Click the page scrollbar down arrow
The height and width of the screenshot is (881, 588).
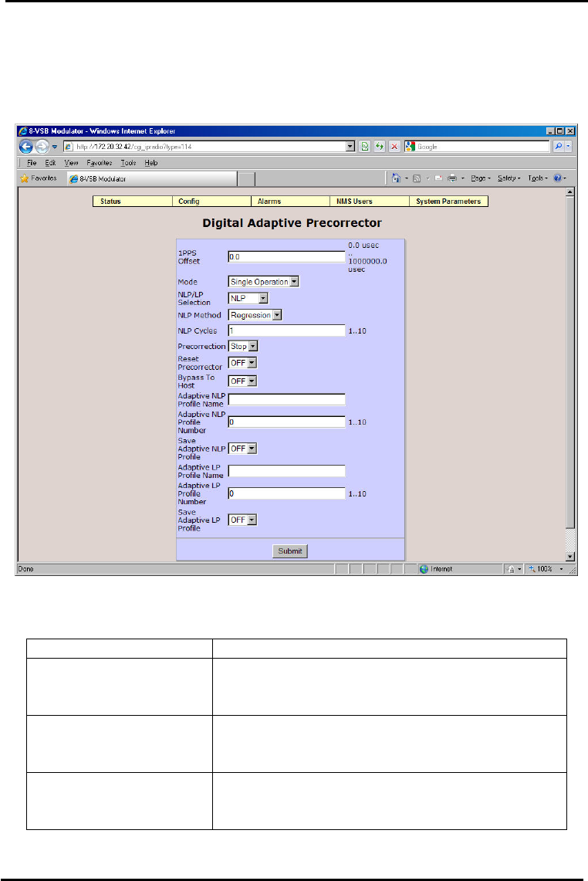click(x=570, y=557)
